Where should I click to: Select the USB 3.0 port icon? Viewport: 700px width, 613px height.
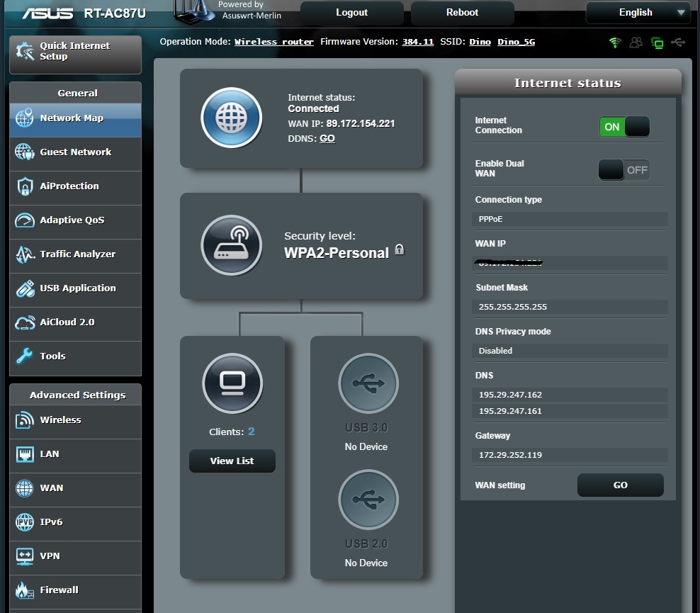tap(368, 383)
